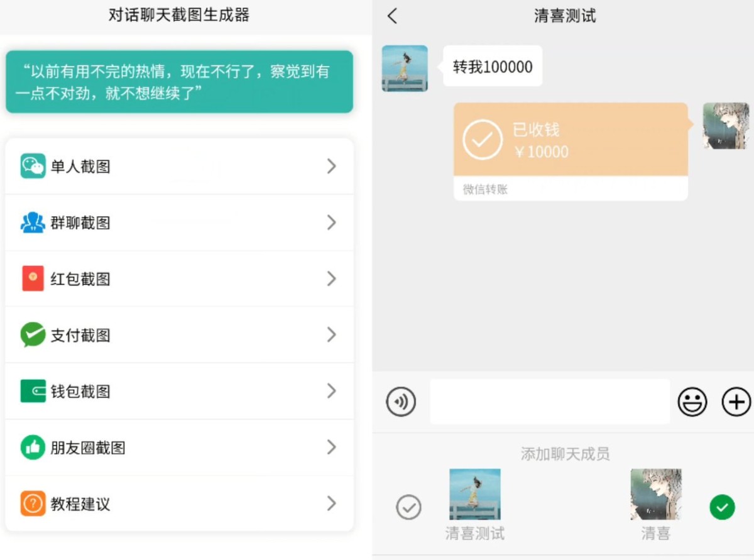Open the green wallet icon for 钱包截图
The height and width of the screenshot is (560, 754).
point(33,391)
